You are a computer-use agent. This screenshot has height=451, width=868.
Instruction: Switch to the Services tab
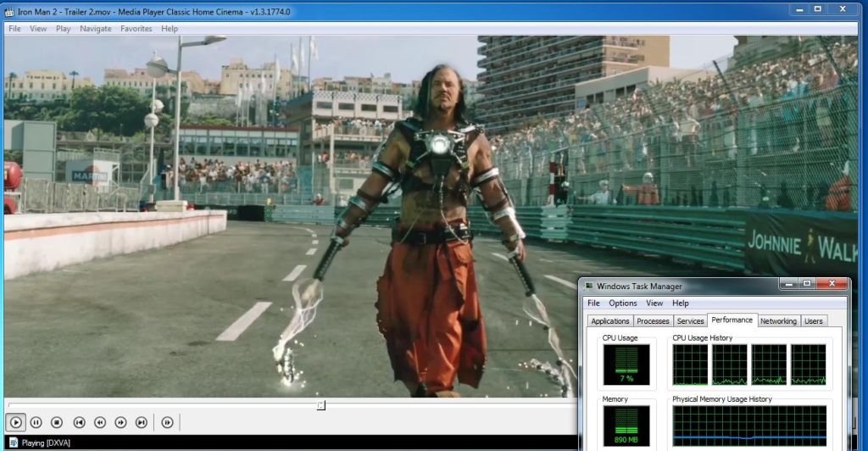690,321
